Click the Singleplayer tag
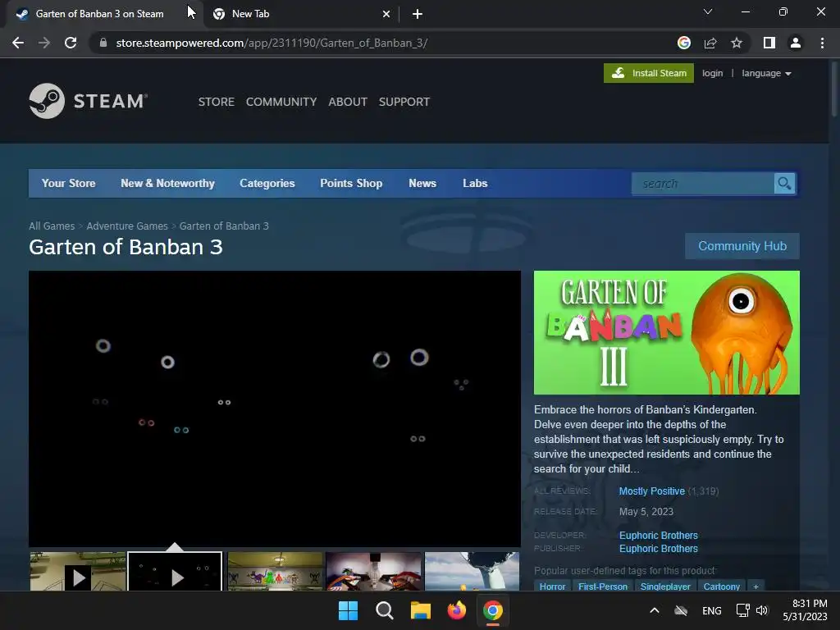 665,586
